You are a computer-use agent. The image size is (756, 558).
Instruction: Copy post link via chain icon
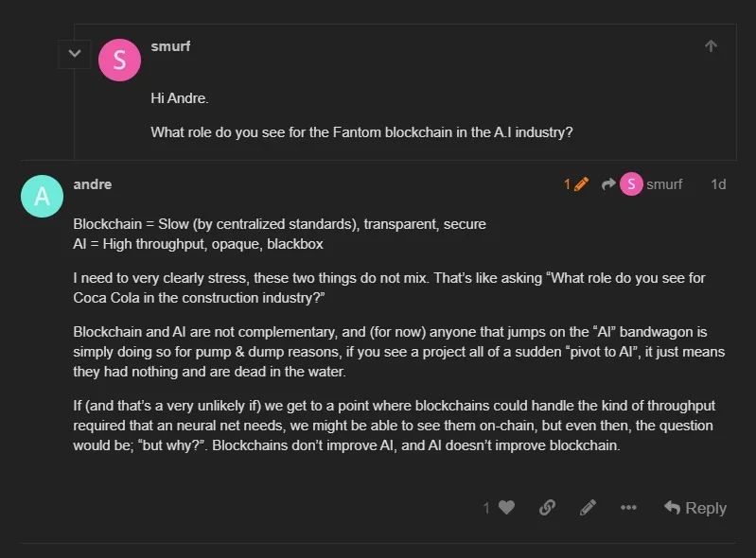click(x=547, y=508)
